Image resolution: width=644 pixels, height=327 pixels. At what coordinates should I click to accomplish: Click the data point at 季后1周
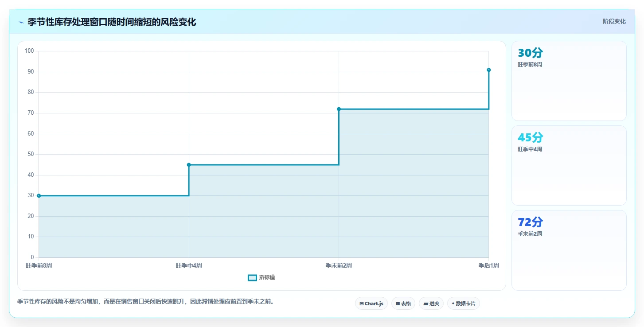(488, 70)
